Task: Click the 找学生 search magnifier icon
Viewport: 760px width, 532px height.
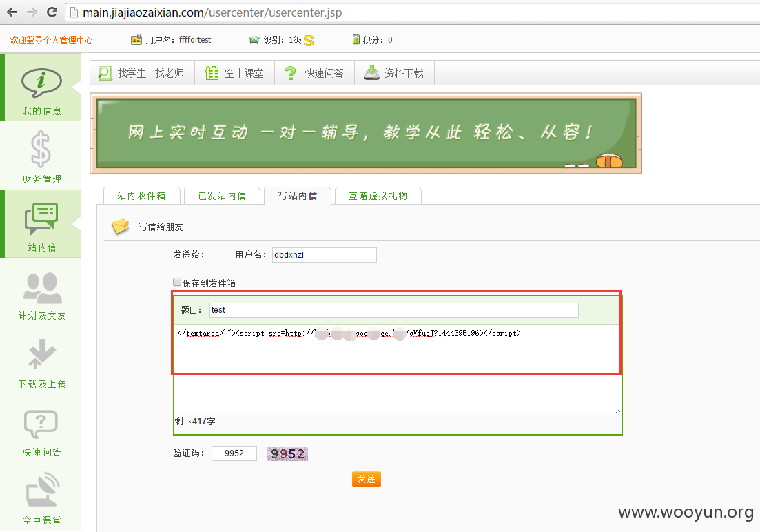Action: point(105,73)
